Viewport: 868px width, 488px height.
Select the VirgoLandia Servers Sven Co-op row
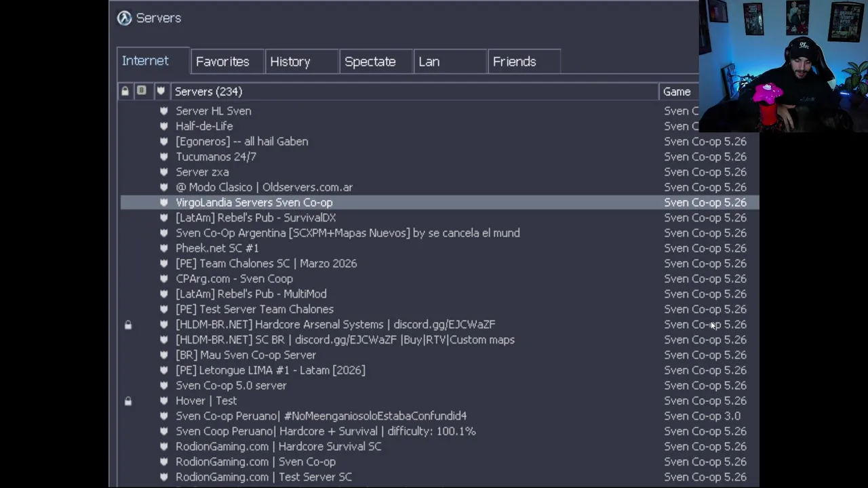point(254,203)
